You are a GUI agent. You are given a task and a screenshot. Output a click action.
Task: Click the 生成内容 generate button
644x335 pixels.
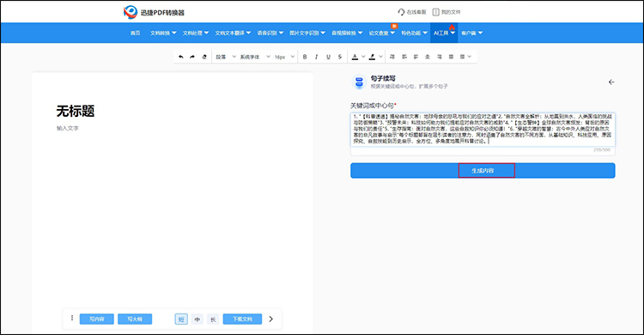click(483, 171)
